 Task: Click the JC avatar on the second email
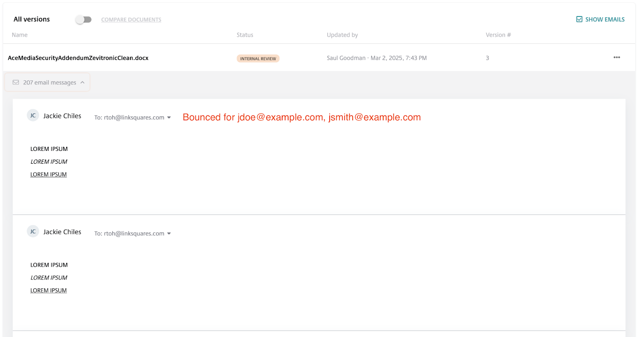click(33, 232)
